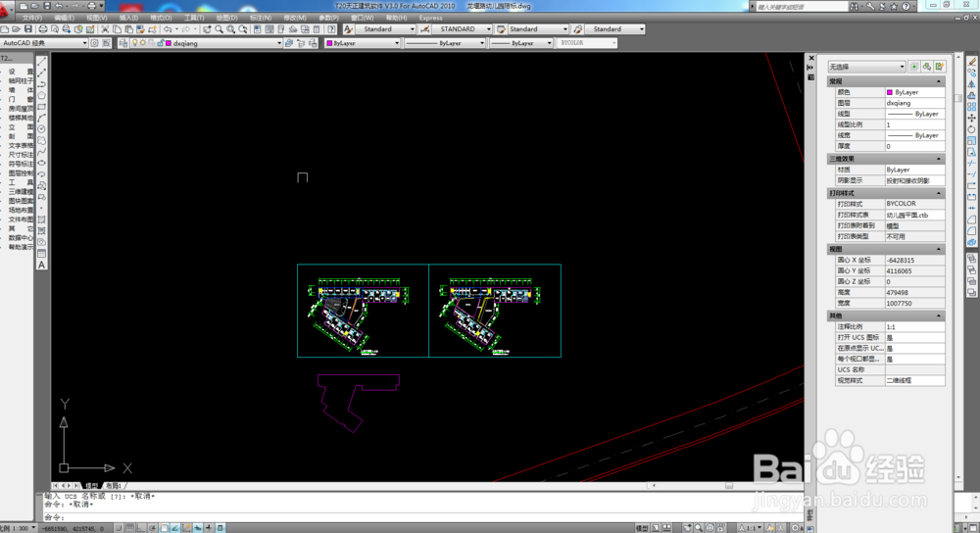The image size is (980, 533).
Task: Toggle Grid display in status bar
Action: 129,528
